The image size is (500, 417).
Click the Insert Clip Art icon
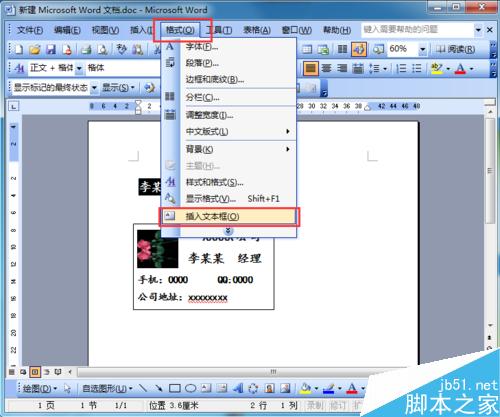tap(269, 388)
